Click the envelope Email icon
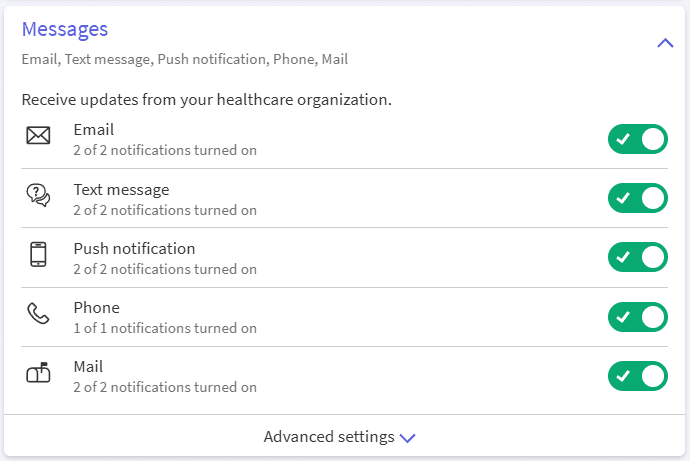The image size is (690, 461). click(x=38, y=136)
